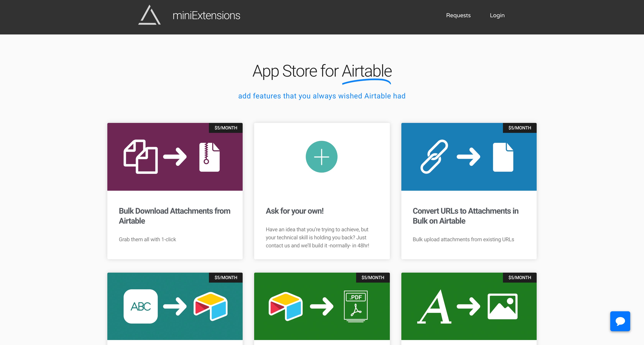Click the miniExtensions triangle logo
Screen dimensions: 644x345
coord(149,15)
